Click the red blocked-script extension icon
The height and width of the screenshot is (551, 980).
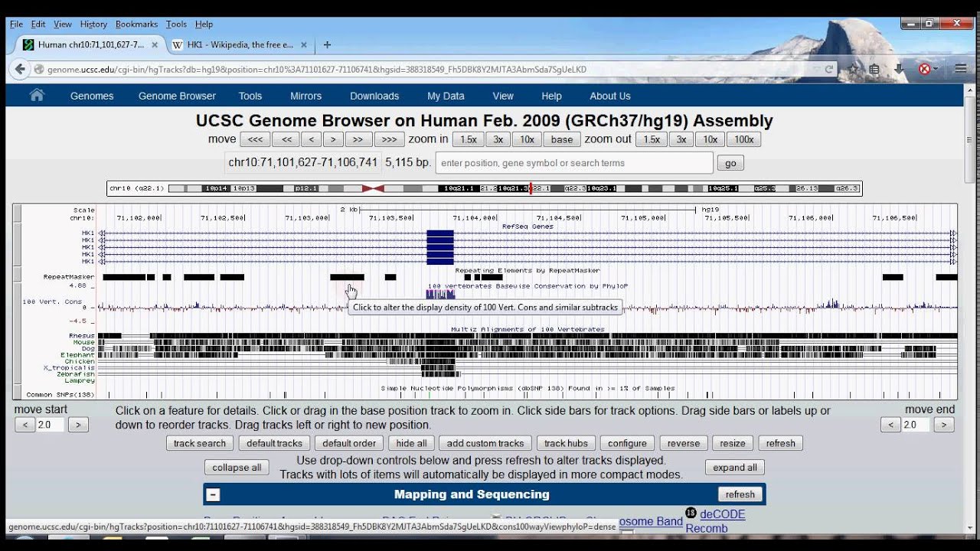[x=924, y=69]
